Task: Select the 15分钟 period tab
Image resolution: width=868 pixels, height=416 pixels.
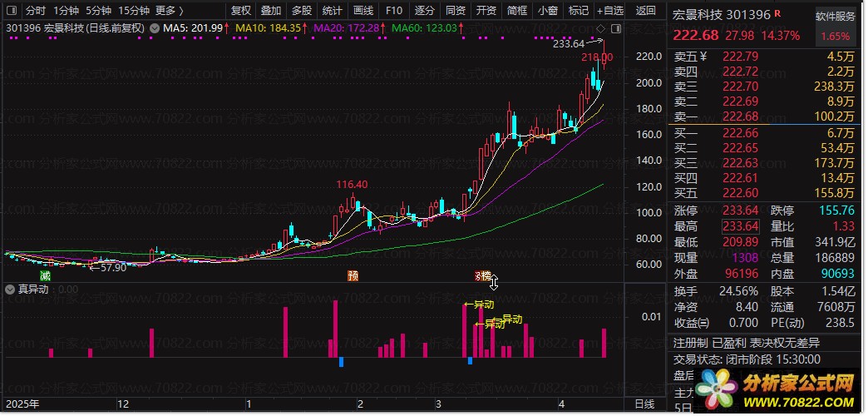Action: 134,10
